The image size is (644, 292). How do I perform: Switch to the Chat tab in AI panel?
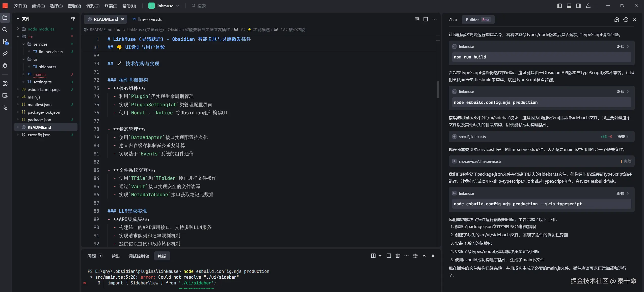coord(453,20)
